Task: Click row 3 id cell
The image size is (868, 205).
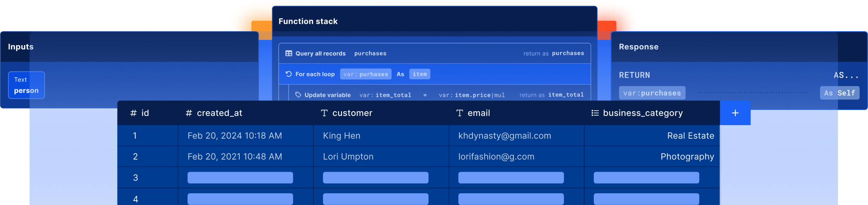Action: (x=135, y=178)
